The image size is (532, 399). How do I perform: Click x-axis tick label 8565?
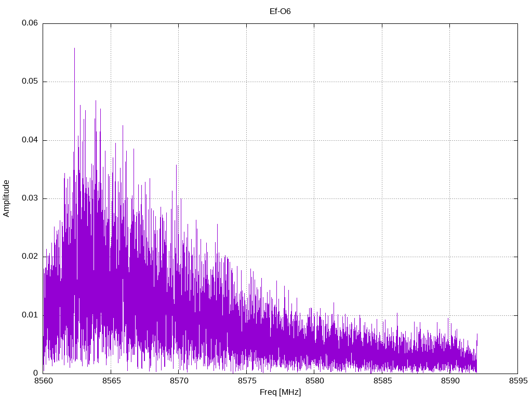111,381
